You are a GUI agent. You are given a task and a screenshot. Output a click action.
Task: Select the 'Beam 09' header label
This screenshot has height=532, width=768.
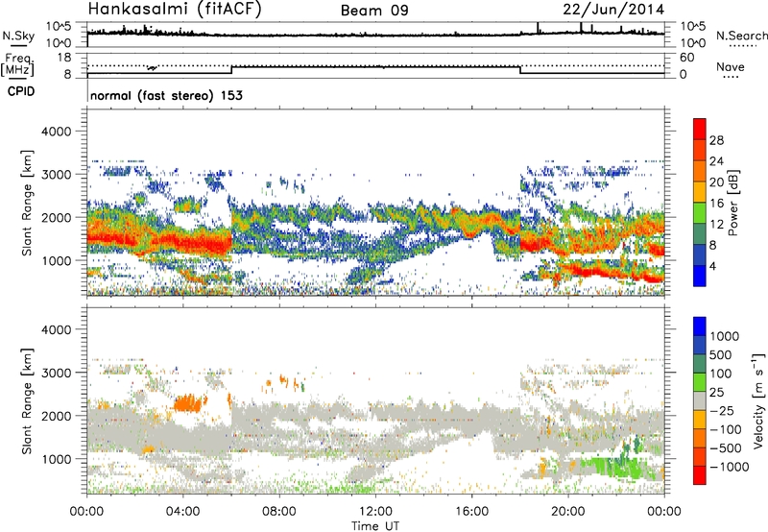point(374,11)
